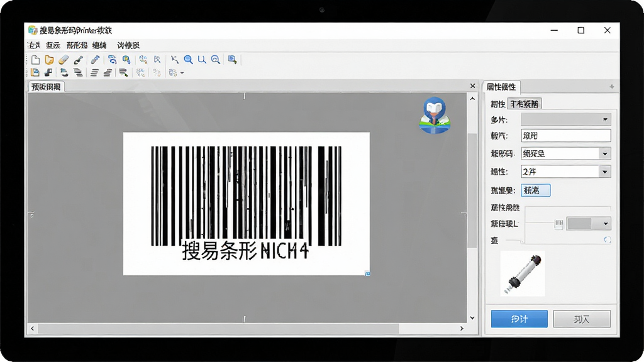Click the horizontal scrollbar left arrow

click(x=33, y=328)
